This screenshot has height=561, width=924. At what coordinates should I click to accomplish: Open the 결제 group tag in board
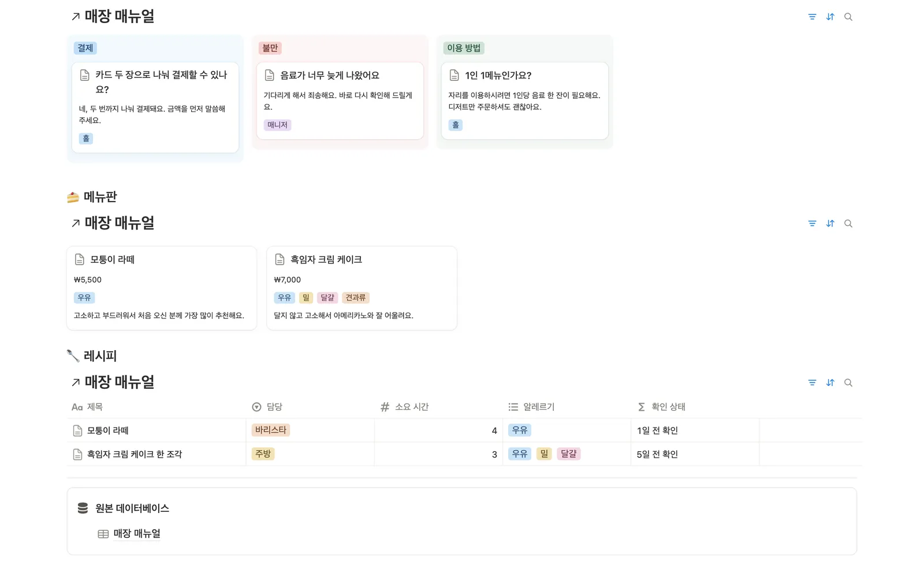[85, 48]
